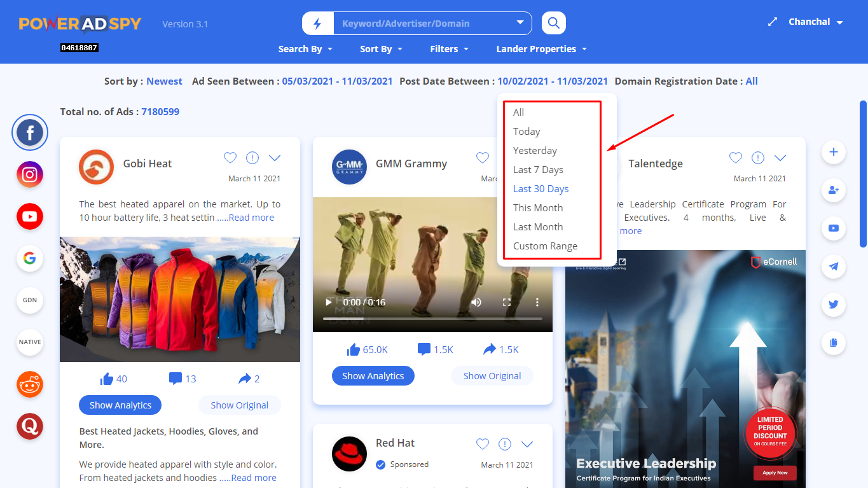The height and width of the screenshot is (488, 868).
Task: Select 'Yesterday' date range option
Action: 535,151
